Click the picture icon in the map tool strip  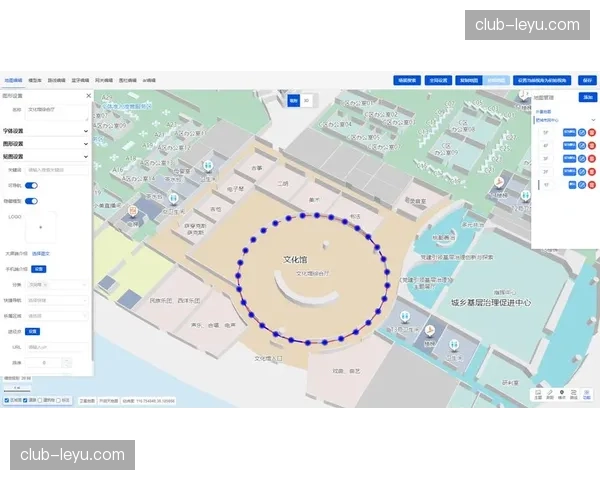[538, 394]
